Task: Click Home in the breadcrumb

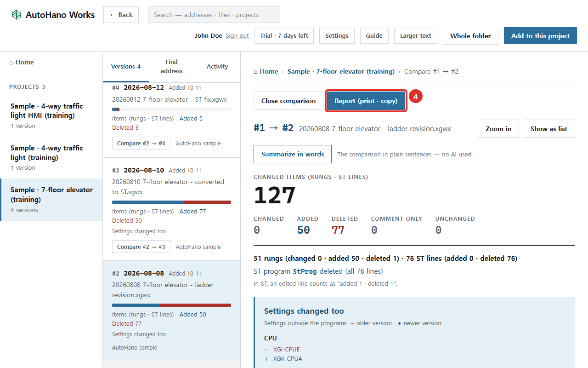Action: (266, 71)
